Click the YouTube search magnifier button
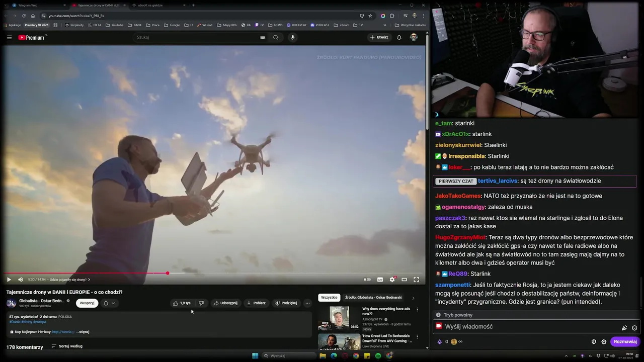Screen dimensions: 644x362 coord(276,37)
